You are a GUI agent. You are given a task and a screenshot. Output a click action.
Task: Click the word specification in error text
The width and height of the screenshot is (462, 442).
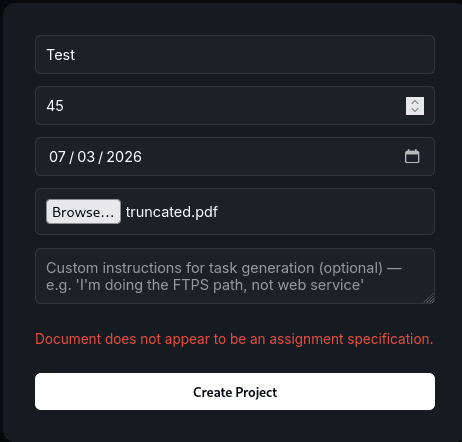click(x=390, y=339)
